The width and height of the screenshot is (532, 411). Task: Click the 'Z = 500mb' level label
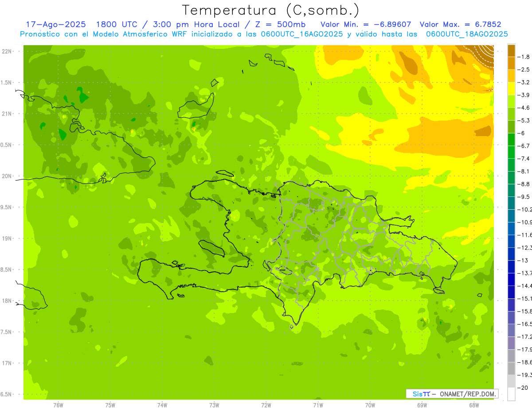pos(281,25)
